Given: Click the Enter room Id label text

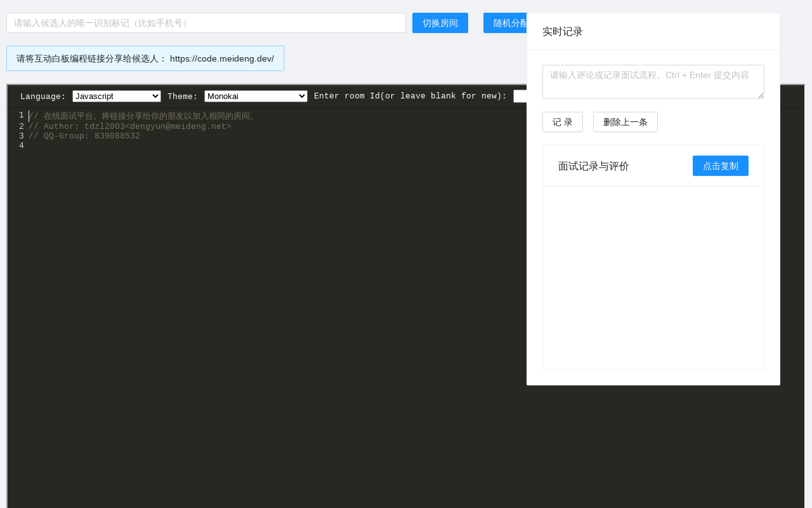Looking at the screenshot, I should [x=410, y=97].
